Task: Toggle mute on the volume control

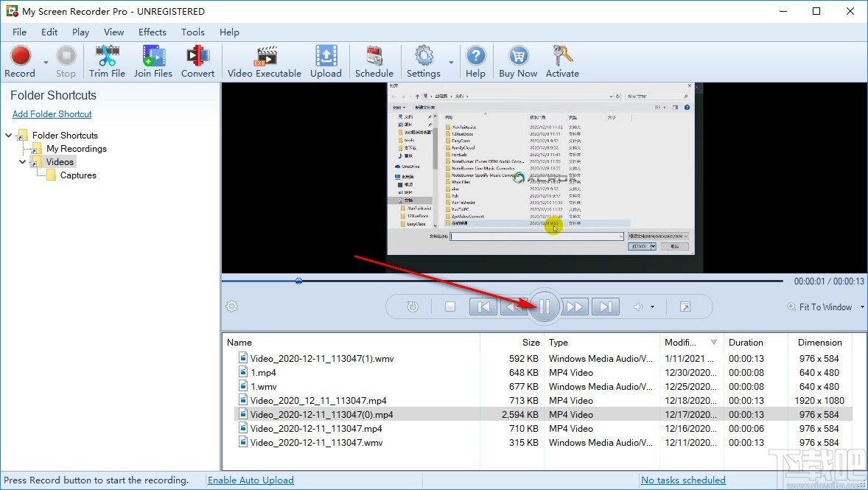Action: pyautogui.click(x=638, y=307)
